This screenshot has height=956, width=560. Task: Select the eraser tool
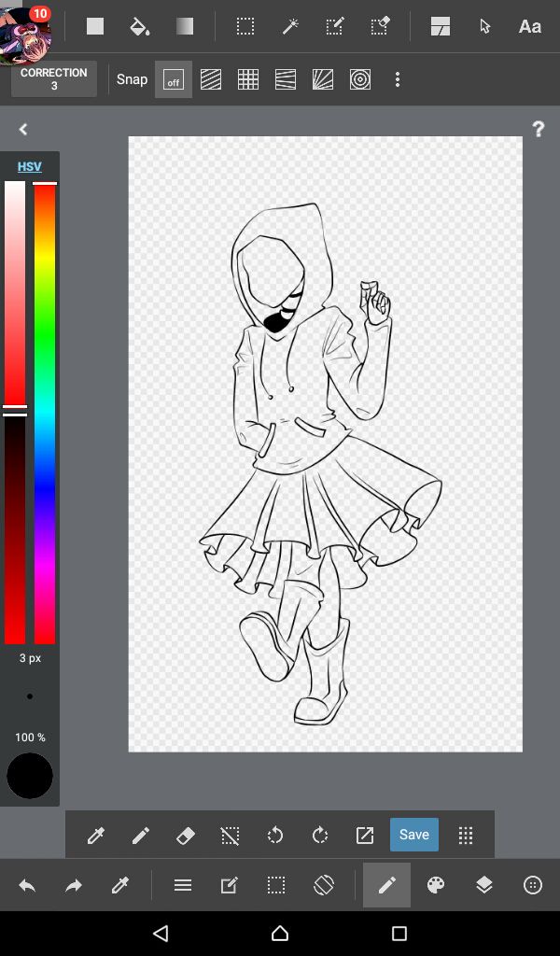click(185, 835)
